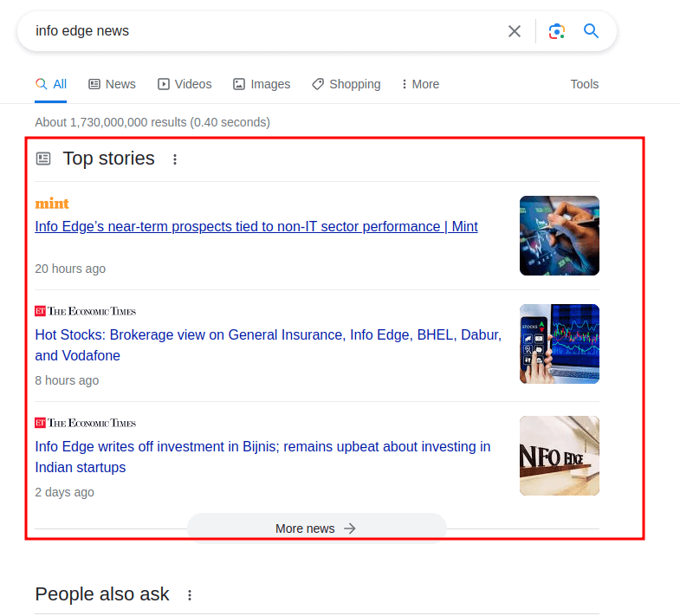Click the '2 days ago' timestamp
This screenshot has height=616, width=680.
64,492
